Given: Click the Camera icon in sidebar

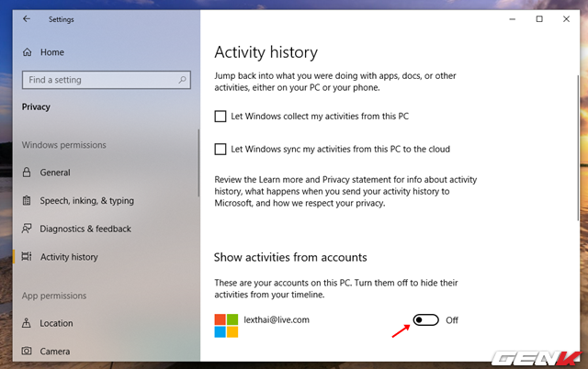Looking at the screenshot, I should click(x=27, y=352).
